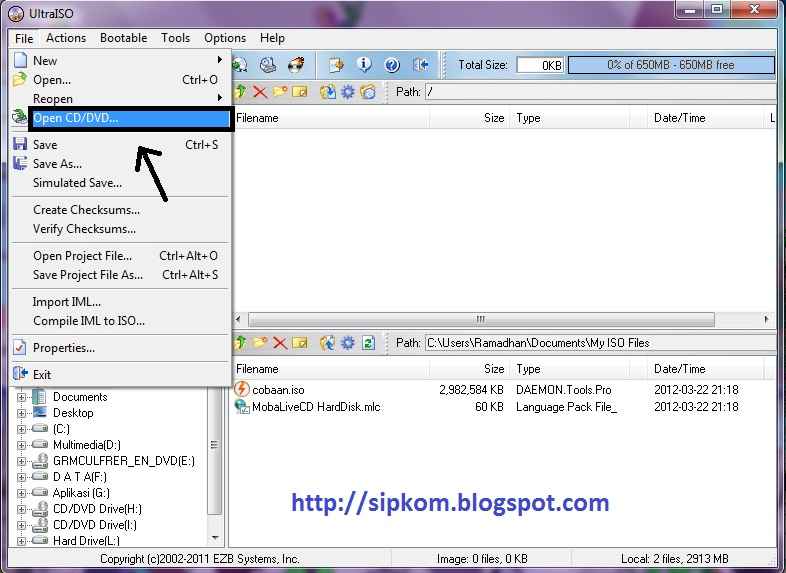Click the green refresh icon in local toolbar
The width and height of the screenshot is (786, 573).
point(368,343)
